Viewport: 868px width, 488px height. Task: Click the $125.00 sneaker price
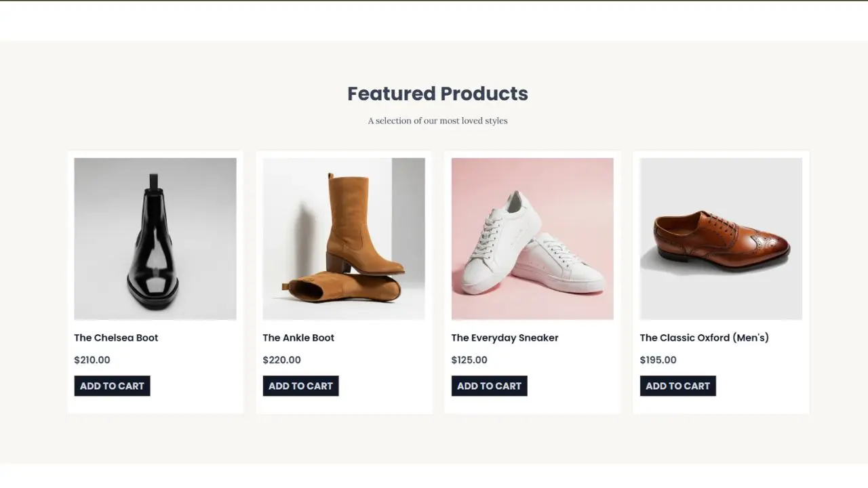[469, 360]
